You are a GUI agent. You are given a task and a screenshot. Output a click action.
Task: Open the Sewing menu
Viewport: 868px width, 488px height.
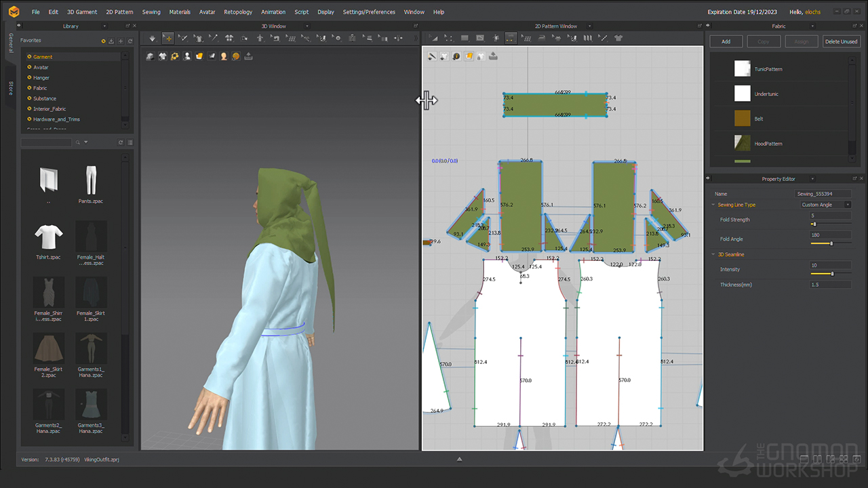click(x=151, y=12)
